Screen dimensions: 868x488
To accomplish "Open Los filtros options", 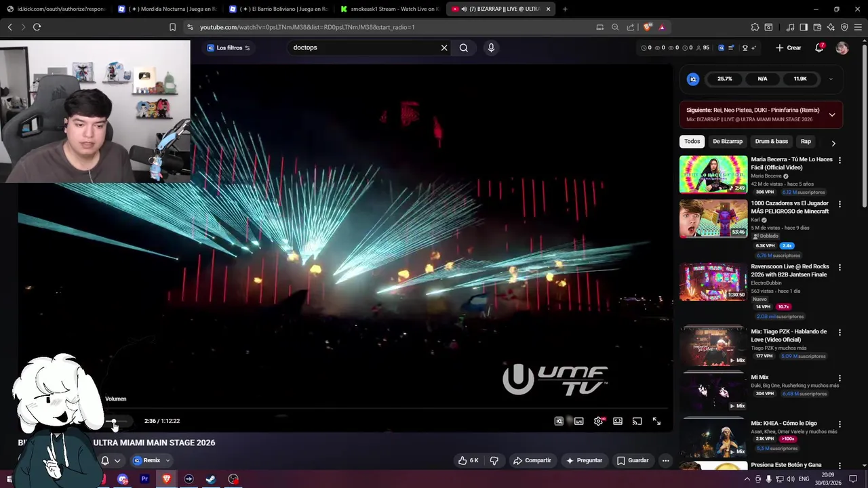I will point(229,47).
